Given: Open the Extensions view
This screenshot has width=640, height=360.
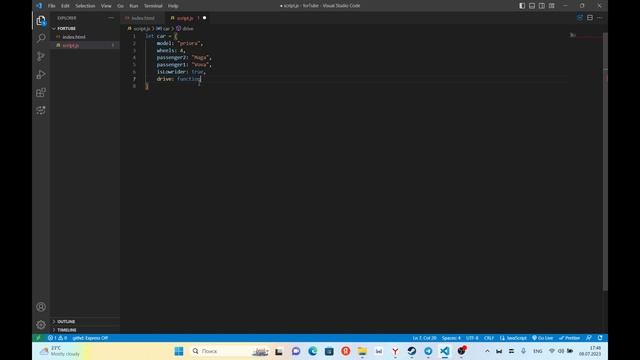Looking at the screenshot, I should 41,93.
